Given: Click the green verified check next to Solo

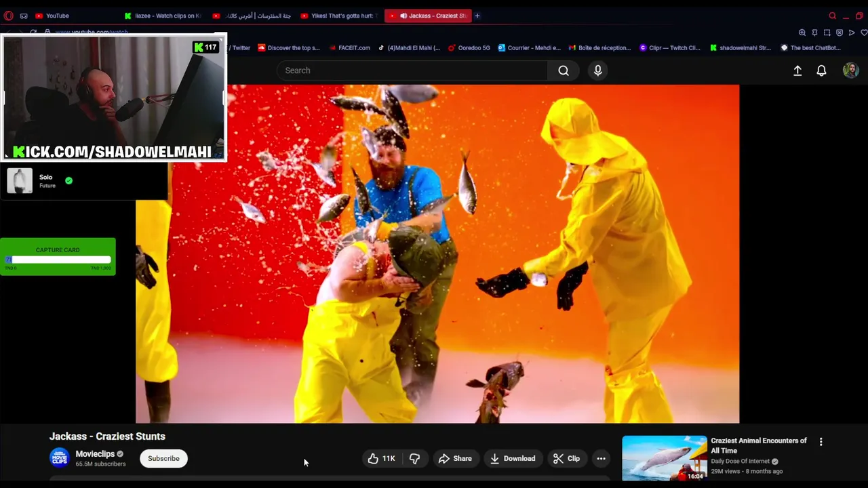Looking at the screenshot, I should [x=68, y=180].
